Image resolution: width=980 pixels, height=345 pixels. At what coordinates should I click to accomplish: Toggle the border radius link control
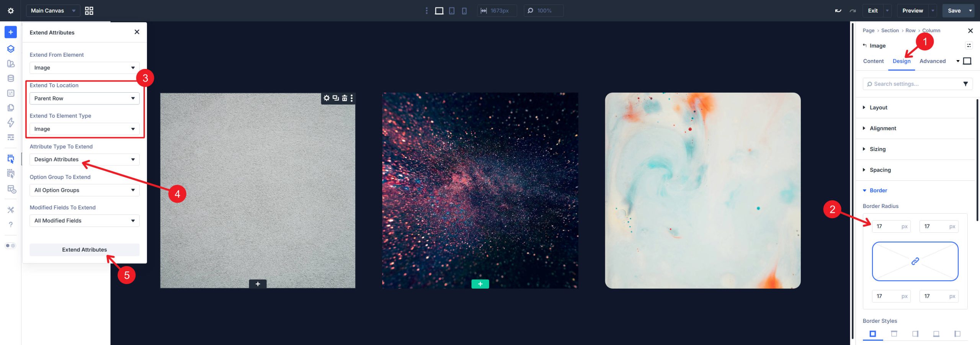point(915,261)
